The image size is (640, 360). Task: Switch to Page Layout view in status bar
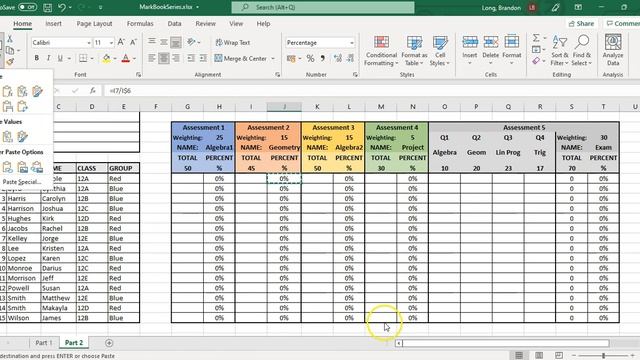coord(539,356)
